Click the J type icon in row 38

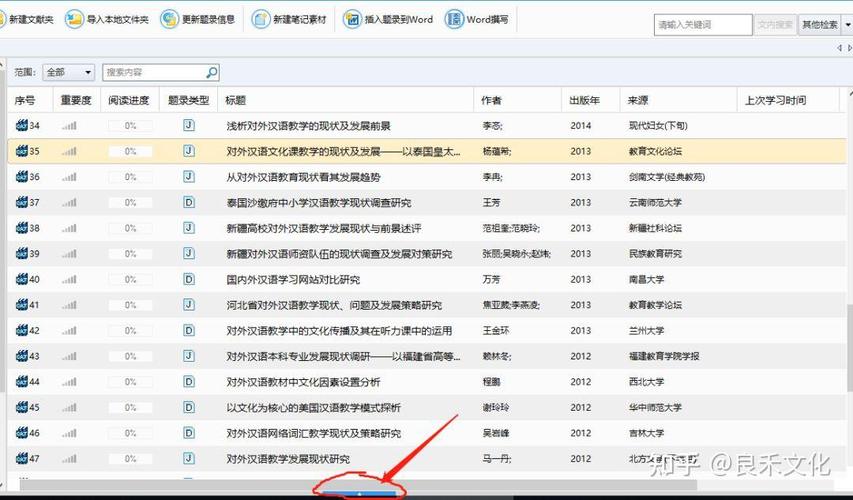tap(188, 228)
